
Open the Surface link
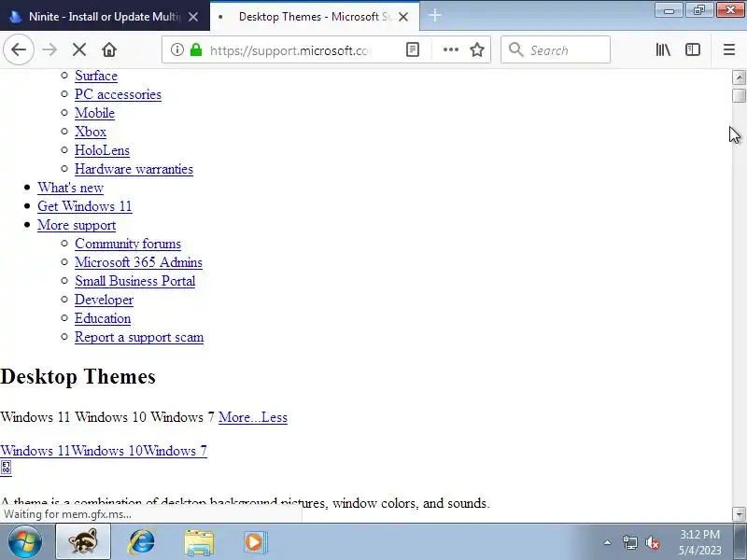pos(96,76)
